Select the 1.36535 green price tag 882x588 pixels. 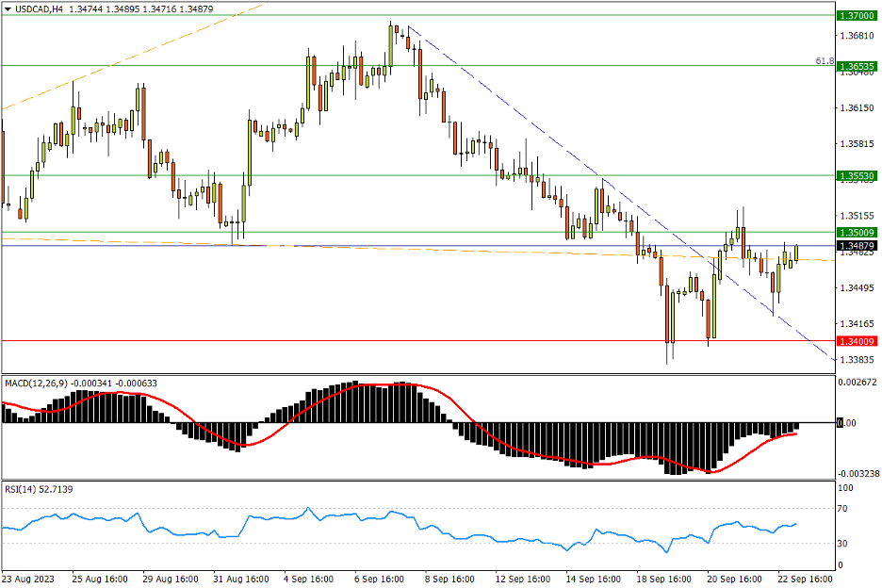[x=857, y=66]
